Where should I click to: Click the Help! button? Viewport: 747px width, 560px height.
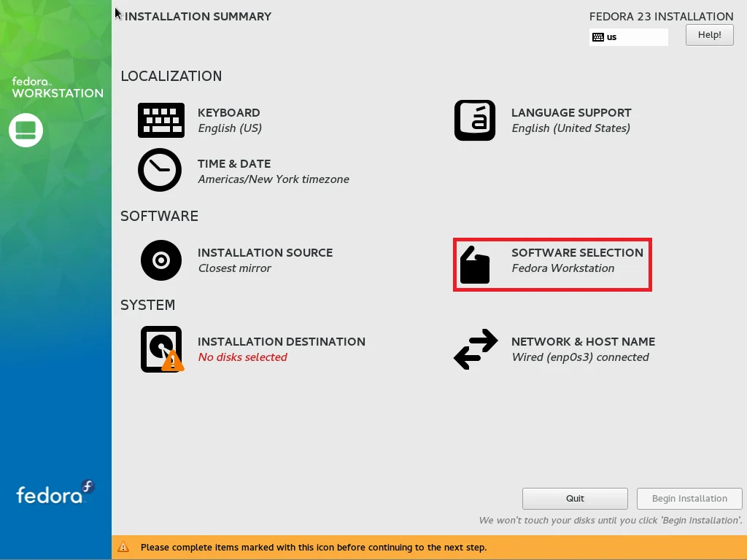(x=709, y=35)
